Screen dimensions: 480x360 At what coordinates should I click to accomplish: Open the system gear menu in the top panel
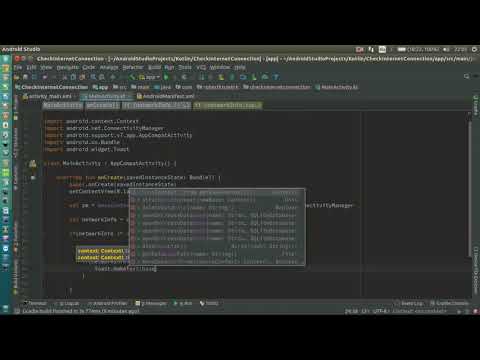click(x=474, y=49)
